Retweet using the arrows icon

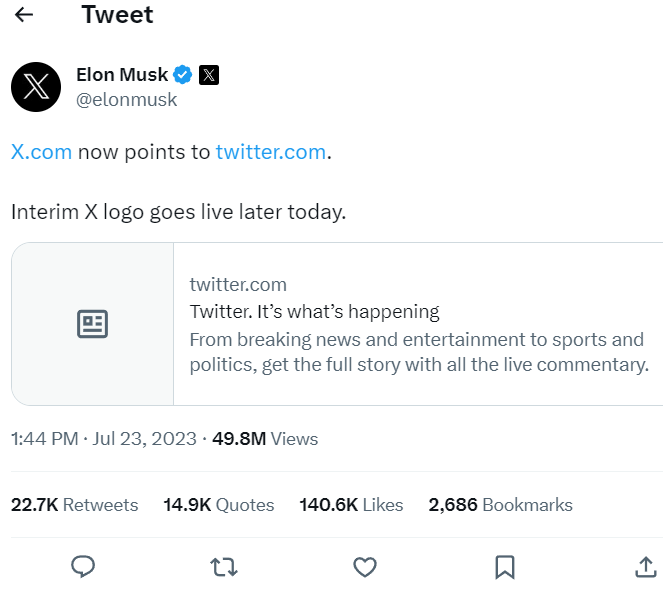224,567
